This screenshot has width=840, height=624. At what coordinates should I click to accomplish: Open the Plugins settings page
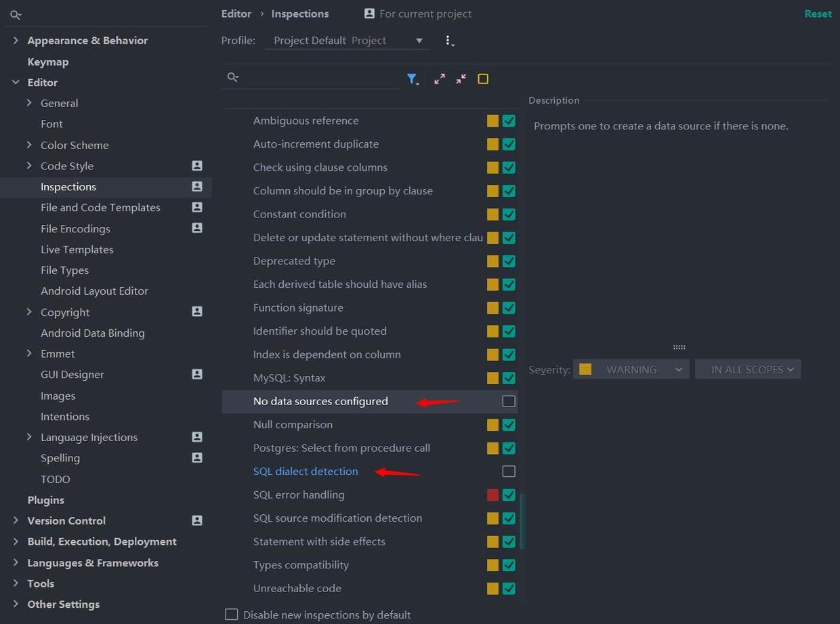coord(45,500)
